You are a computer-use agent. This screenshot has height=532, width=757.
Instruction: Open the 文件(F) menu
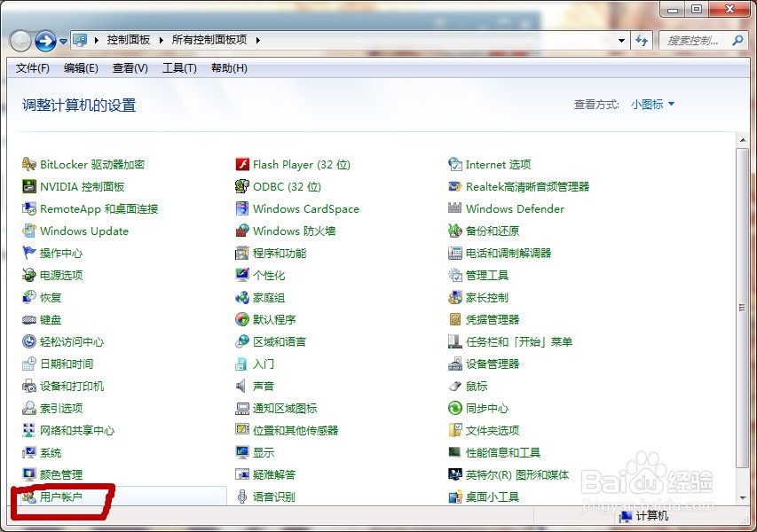pos(33,68)
